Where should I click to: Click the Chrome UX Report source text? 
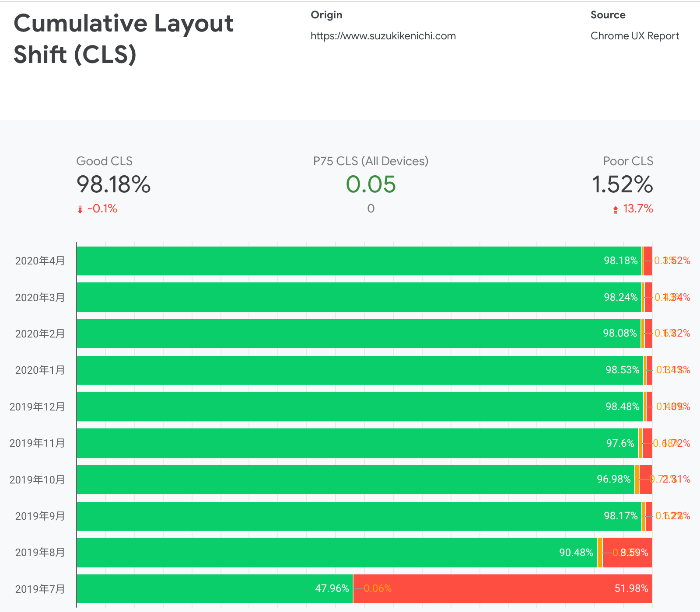point(634,36)
